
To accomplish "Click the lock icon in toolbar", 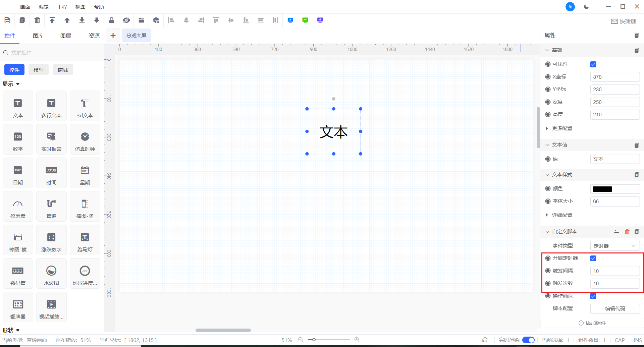I will pyautogui.click(x=111, y=20).
